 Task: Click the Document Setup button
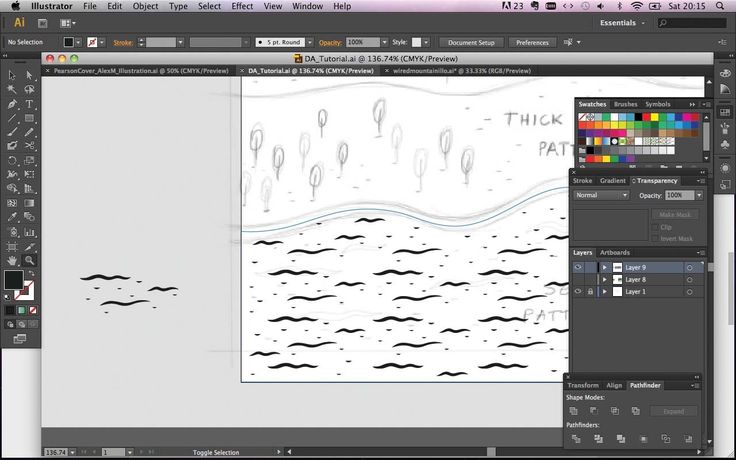pyautogui.click(x=471, y=42)
